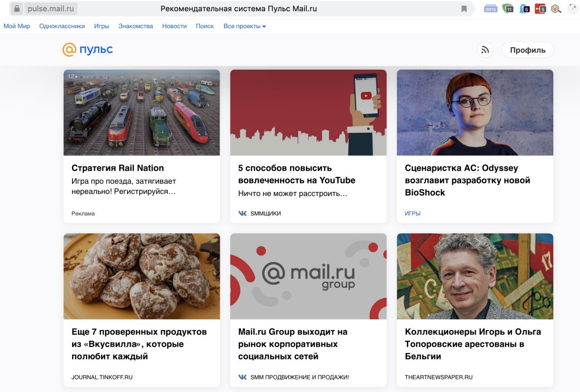
Task: Click VK icon beside SMMщики source
Action: pyautogui.click(x=243, y=213)
